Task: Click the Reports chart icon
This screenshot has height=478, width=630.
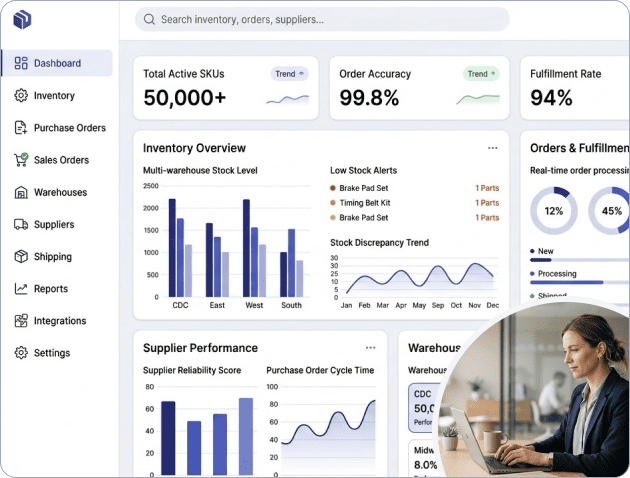Action: pos(21,288)
